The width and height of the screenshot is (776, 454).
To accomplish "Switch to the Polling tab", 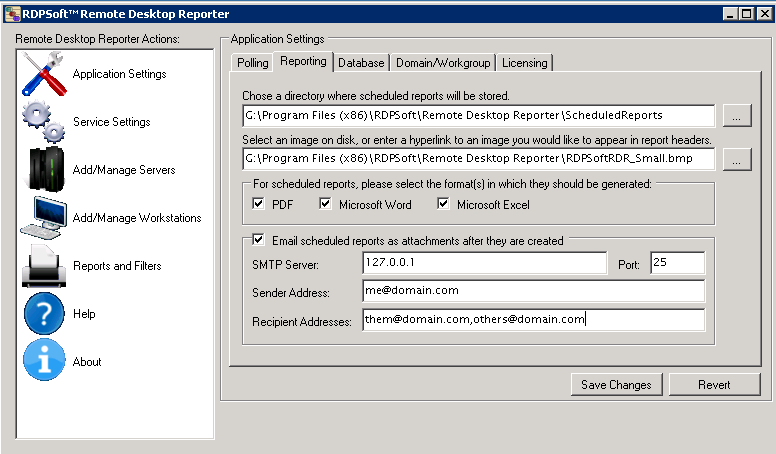I will (252, 63).
